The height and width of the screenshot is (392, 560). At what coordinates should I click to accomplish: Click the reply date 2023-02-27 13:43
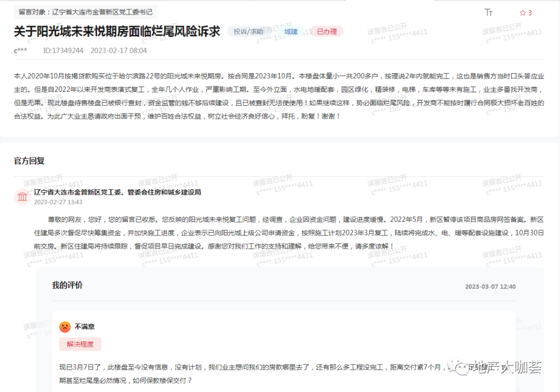tap(58, 202)
